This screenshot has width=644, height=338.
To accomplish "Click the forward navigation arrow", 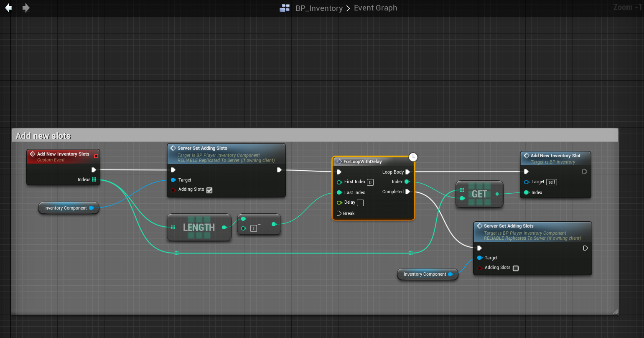I will click(26, 8).
